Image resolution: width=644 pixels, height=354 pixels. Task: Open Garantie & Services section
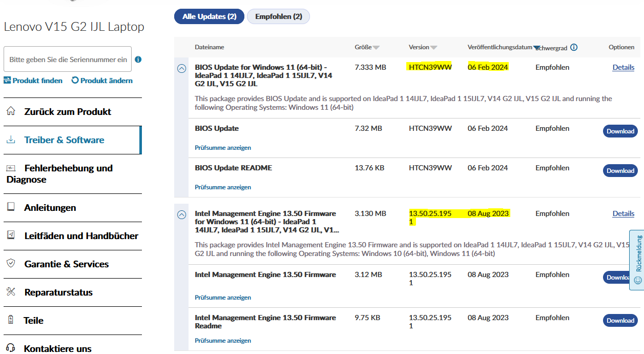(x=67, y=264)
